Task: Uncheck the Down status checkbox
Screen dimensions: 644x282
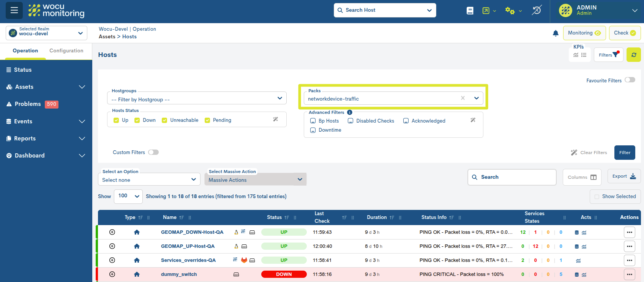Action: (x=137, y=120)
